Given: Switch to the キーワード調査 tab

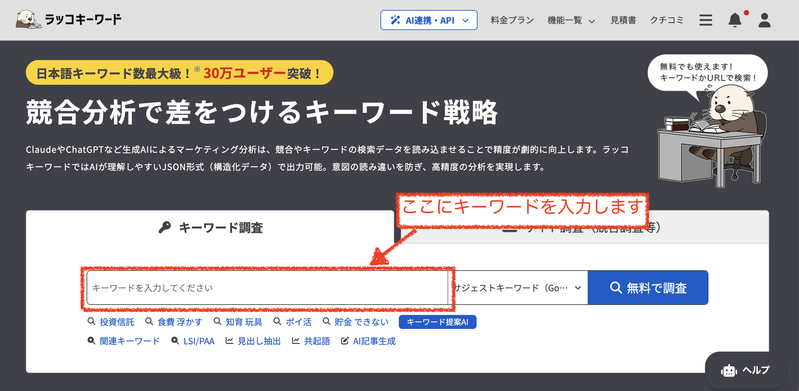Looking at the screenshot, I should [x=210, y=228].
